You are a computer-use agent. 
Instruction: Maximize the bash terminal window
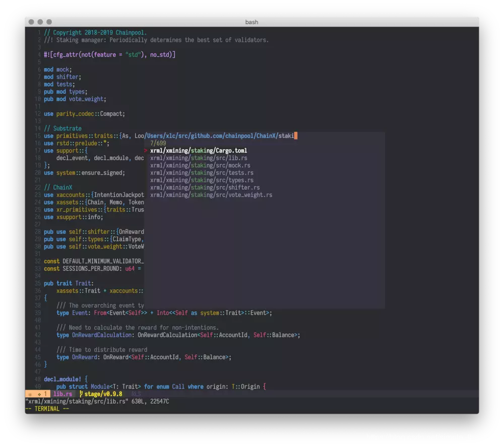tap(49, 22)
